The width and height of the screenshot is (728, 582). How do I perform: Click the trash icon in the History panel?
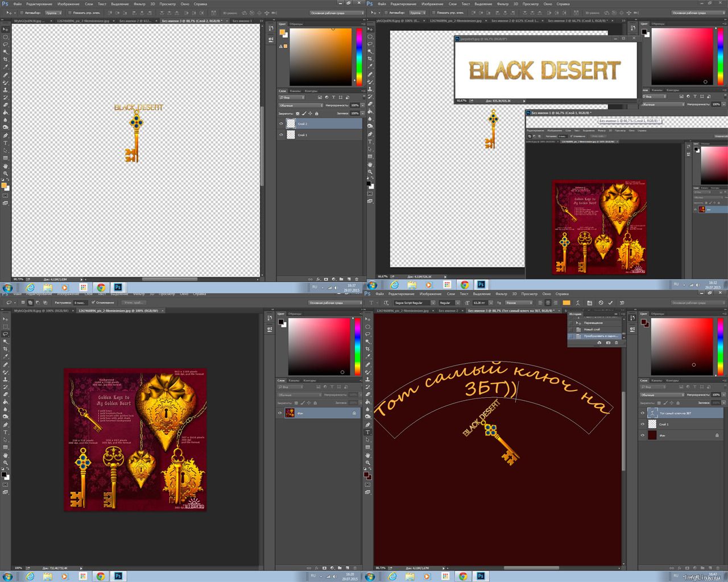click(617, 343)
